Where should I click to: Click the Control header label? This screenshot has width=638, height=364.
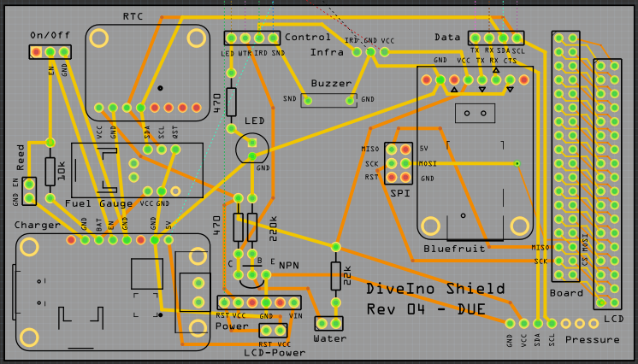pos(308,37)
